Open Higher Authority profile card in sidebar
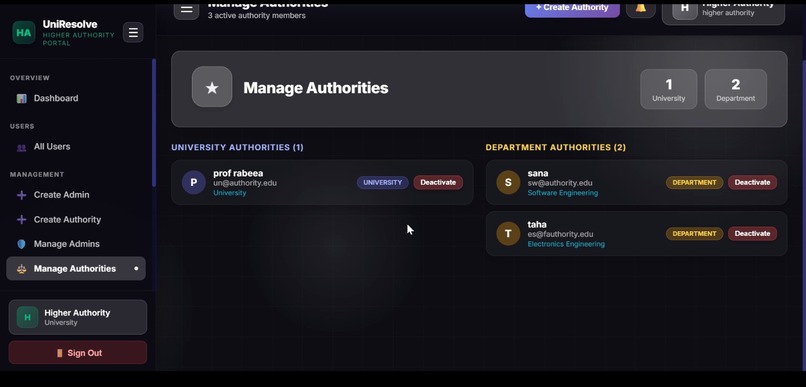The height and width of the screenshot is (387, 806). [78, 317]
